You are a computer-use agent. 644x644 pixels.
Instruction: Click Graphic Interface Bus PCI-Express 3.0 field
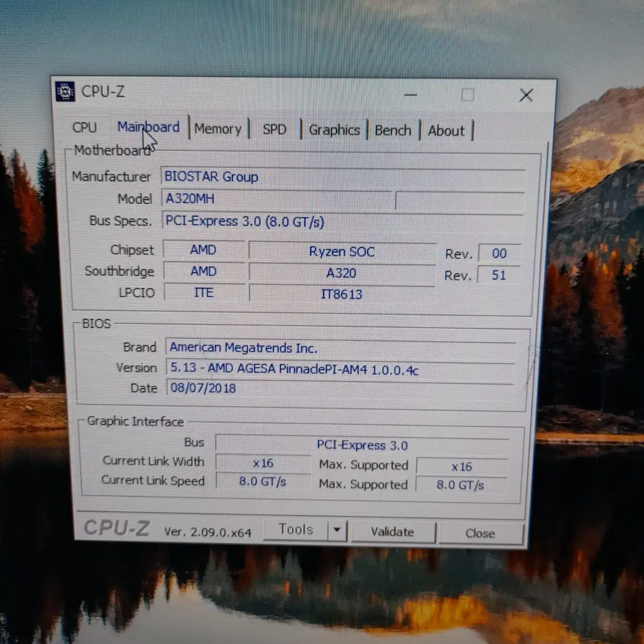362,445
